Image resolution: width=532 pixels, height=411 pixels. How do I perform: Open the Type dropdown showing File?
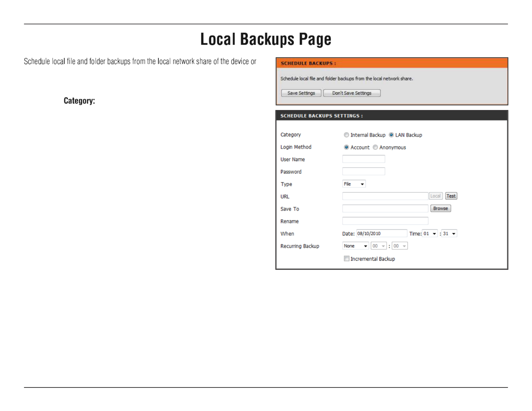click(354, 184)
